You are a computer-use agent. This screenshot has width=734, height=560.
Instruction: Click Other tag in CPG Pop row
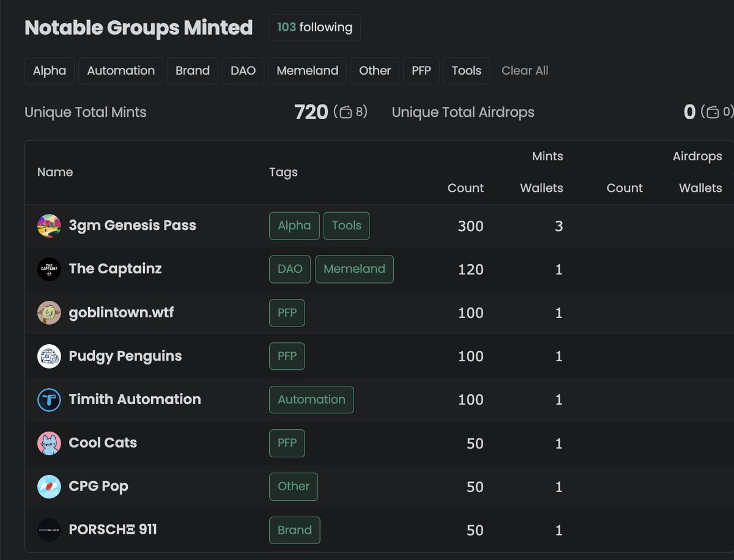click(294, 487)
